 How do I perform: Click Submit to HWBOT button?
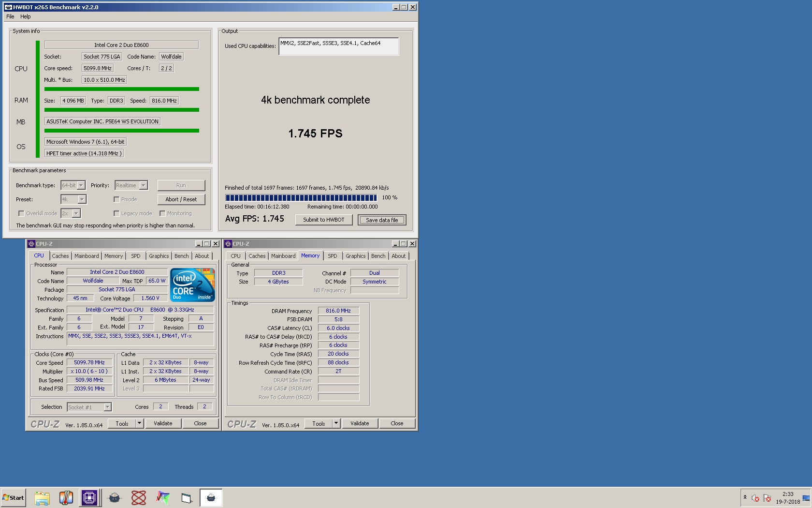click(x=324, y=220)
